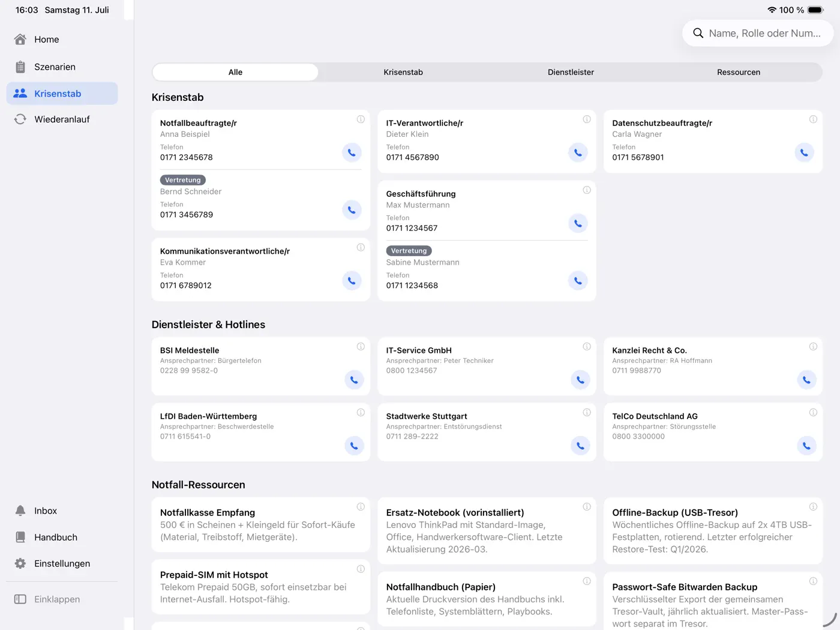Open info for Notfallbeauftragte/r card

pyautogui.click(x=361, y=119)
